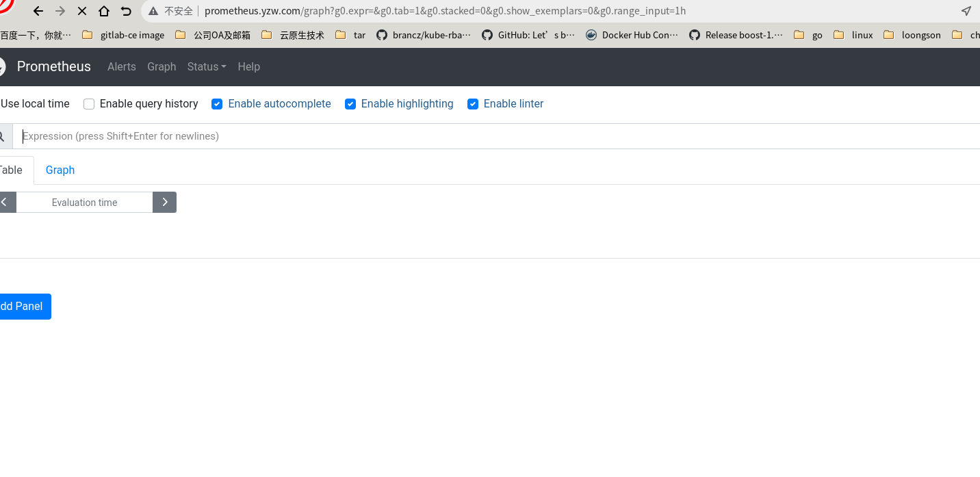
Task: Click the undo/restore arrow icon in toolbar
Action: point(126,11)
